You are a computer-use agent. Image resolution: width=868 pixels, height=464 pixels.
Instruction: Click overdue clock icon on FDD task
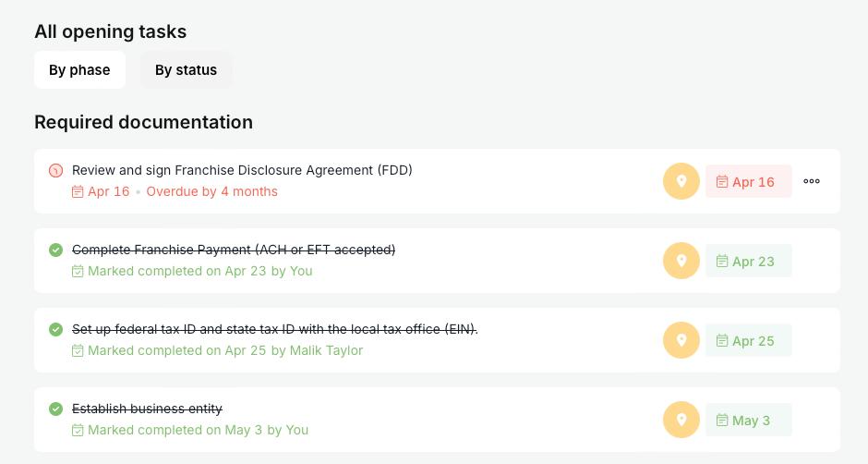[55, 170]
